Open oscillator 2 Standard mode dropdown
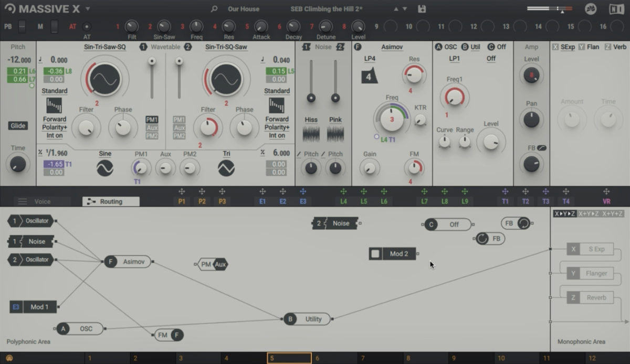 pyautogui.click(x=277, y=91)
